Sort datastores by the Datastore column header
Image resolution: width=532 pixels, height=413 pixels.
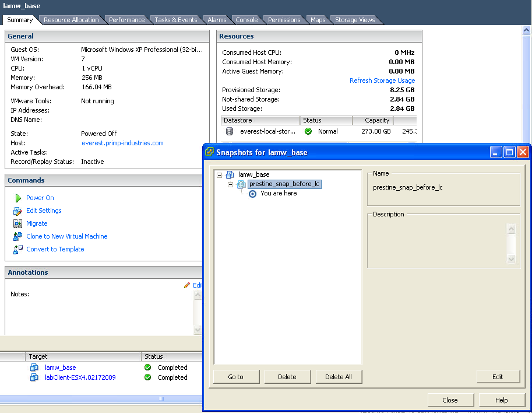click(260, 120)
